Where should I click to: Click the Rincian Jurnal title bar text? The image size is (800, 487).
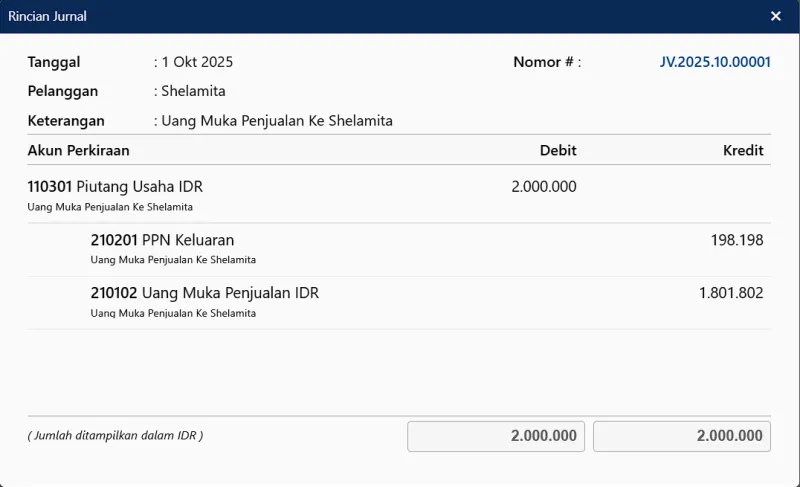[x=48, y=16]
